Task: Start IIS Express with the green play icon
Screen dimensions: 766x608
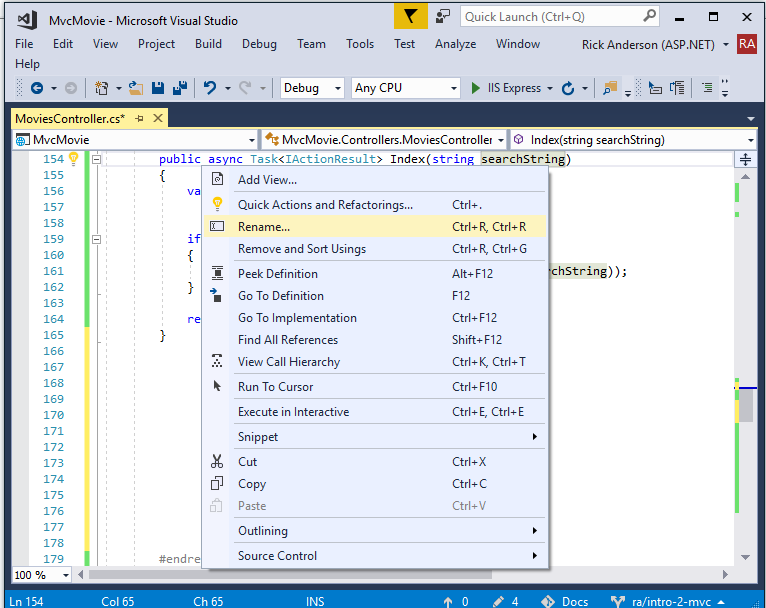Action: coord(475,88)
